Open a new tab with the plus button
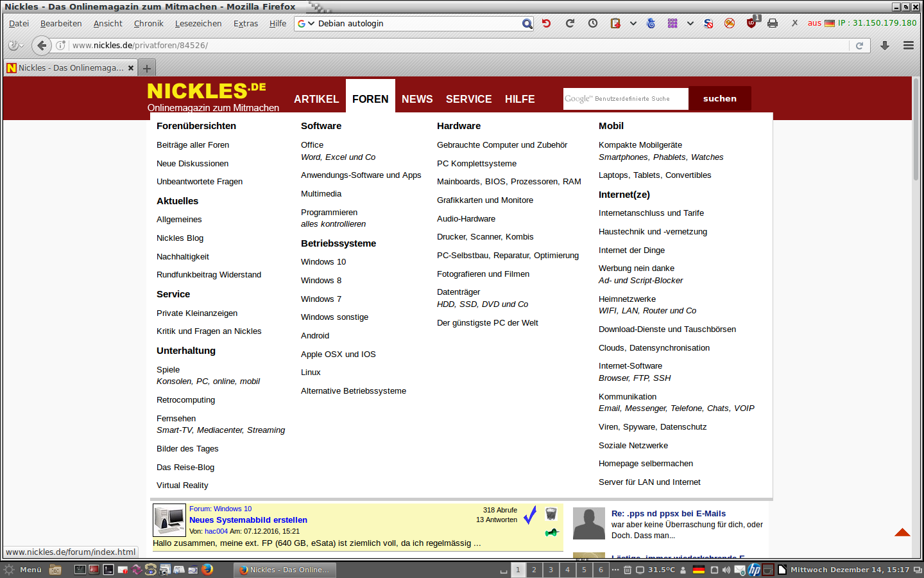 click(147, 68)
